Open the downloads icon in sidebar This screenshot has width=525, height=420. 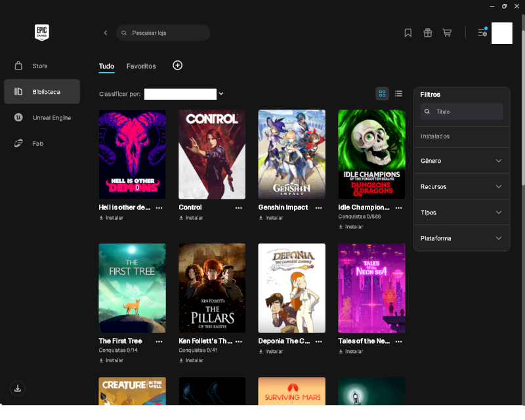coord(18,388)
